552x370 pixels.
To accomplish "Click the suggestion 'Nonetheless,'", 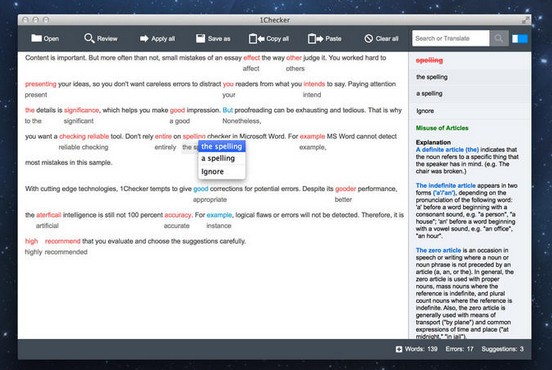I will tap(242, 121).
